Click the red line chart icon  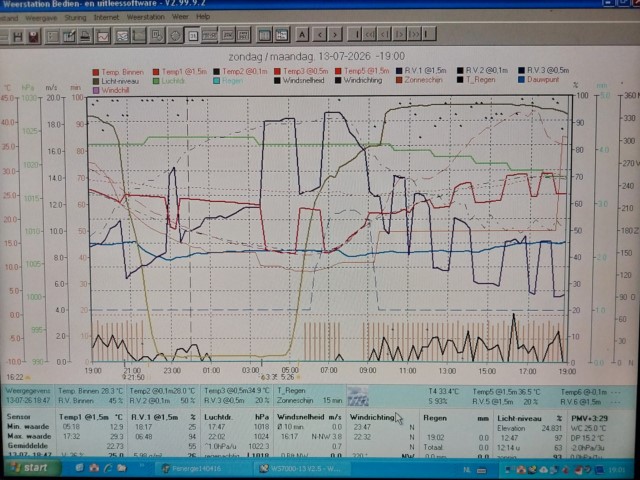coord(102,36)
